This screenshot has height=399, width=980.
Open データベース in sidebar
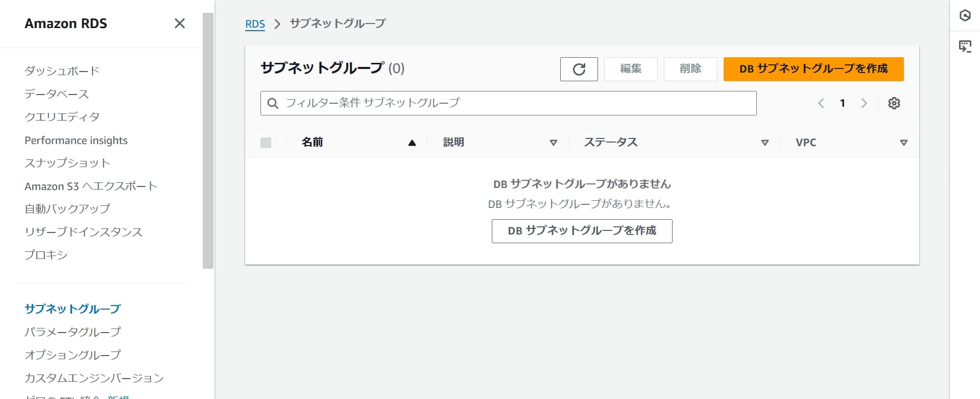tap(57, 94)
